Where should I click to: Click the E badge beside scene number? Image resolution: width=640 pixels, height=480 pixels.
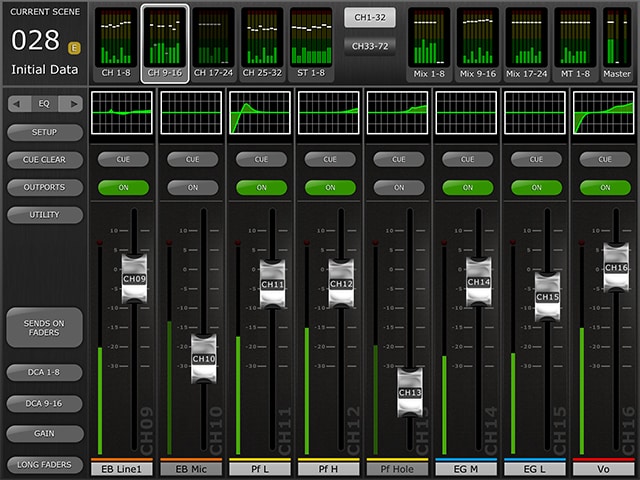(74, 47)
